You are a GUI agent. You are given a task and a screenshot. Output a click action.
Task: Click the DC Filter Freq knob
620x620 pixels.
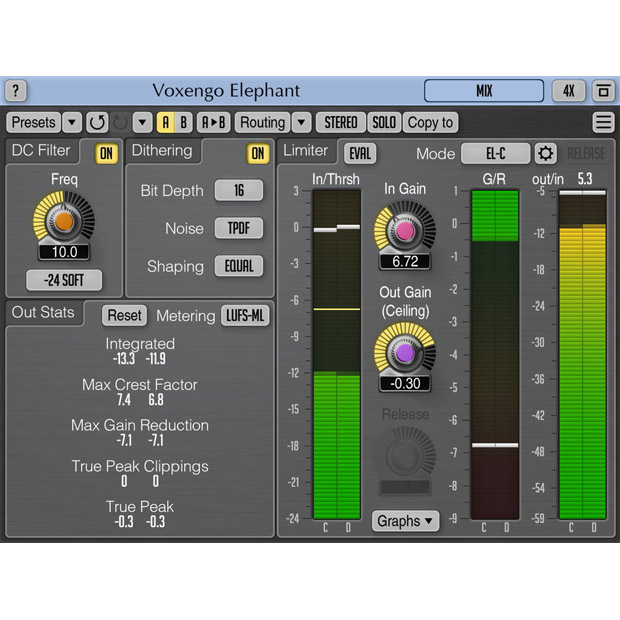pos(64,221)
